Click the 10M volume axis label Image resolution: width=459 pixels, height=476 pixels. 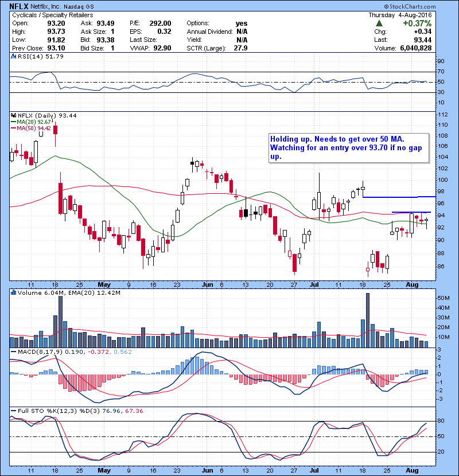(444, 337)
